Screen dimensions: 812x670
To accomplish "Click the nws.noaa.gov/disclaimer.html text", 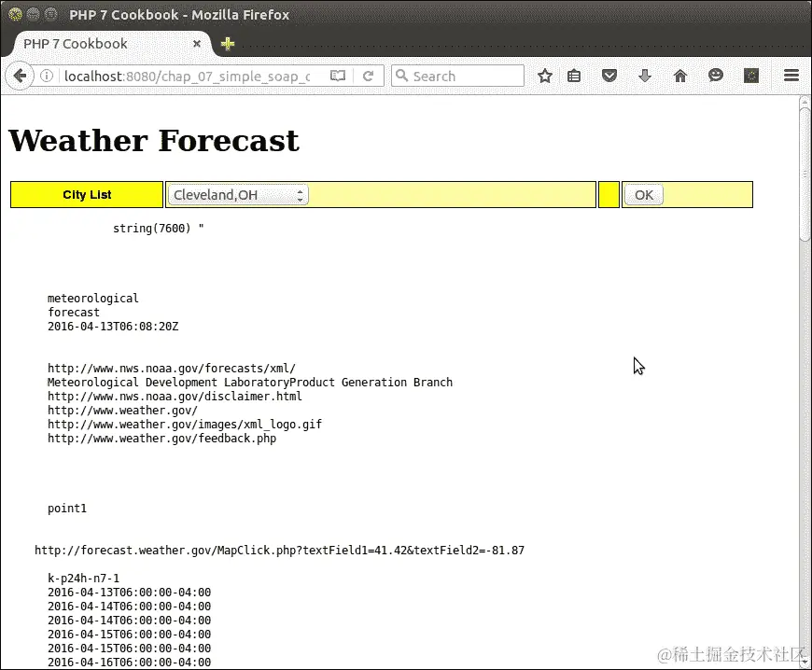I will tap(175, 396).
